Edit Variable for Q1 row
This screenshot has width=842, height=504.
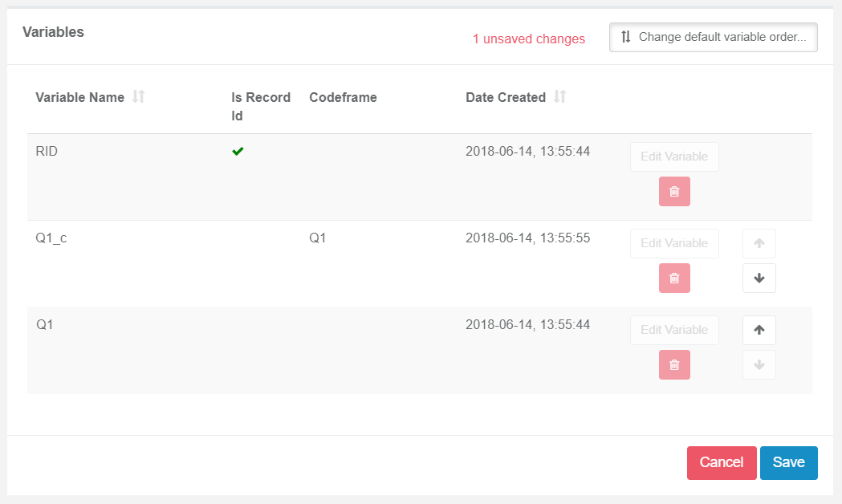tap(674, 330)
